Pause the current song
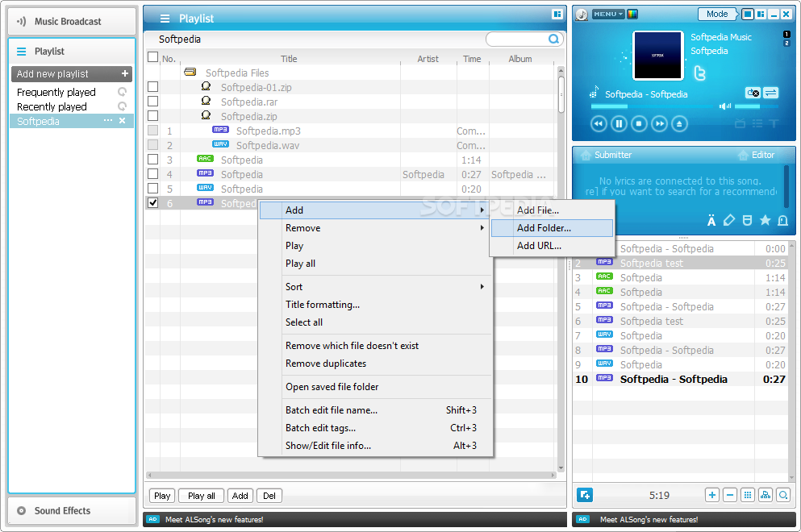This screenshot has height=532, width=801. 619,123
